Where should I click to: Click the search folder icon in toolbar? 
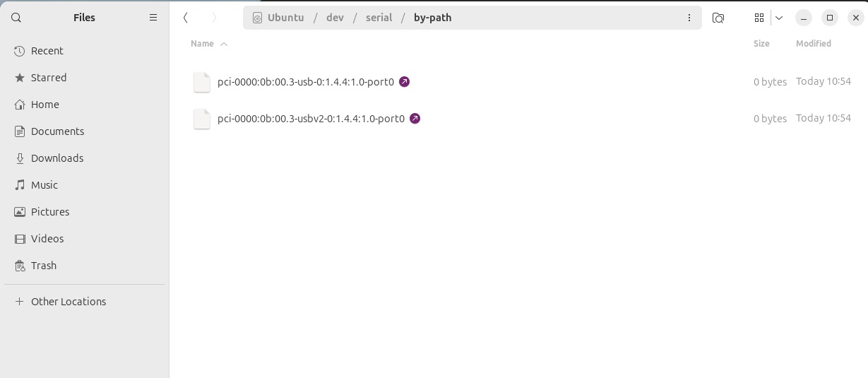tap(718, 18)
